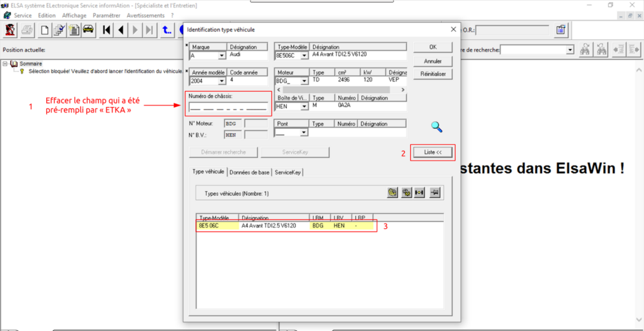Click the LBV column header
This screenshot has height=331, width=644.
point(341,218)
